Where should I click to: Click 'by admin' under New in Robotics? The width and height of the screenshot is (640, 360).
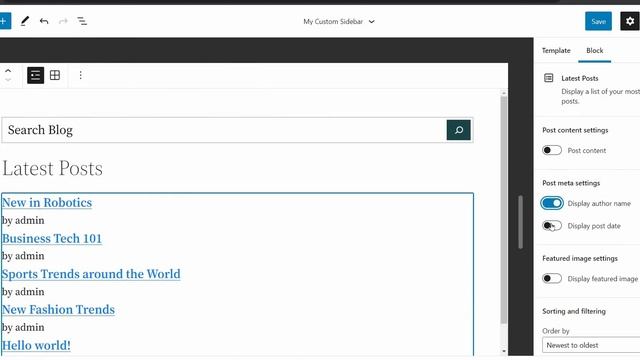[x=23, y=220]
